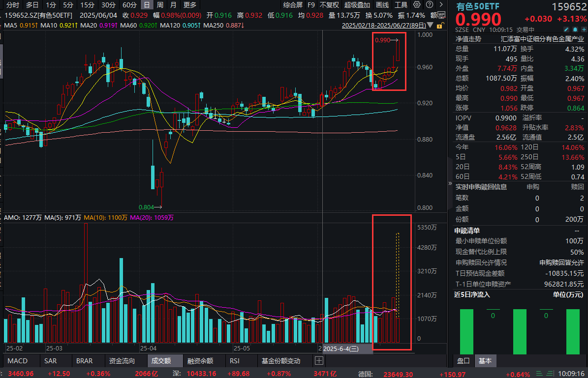Screen dimensions: 588x378
Task: Toggle 不复权 adjustment mode
Action: tap(328, 4)
